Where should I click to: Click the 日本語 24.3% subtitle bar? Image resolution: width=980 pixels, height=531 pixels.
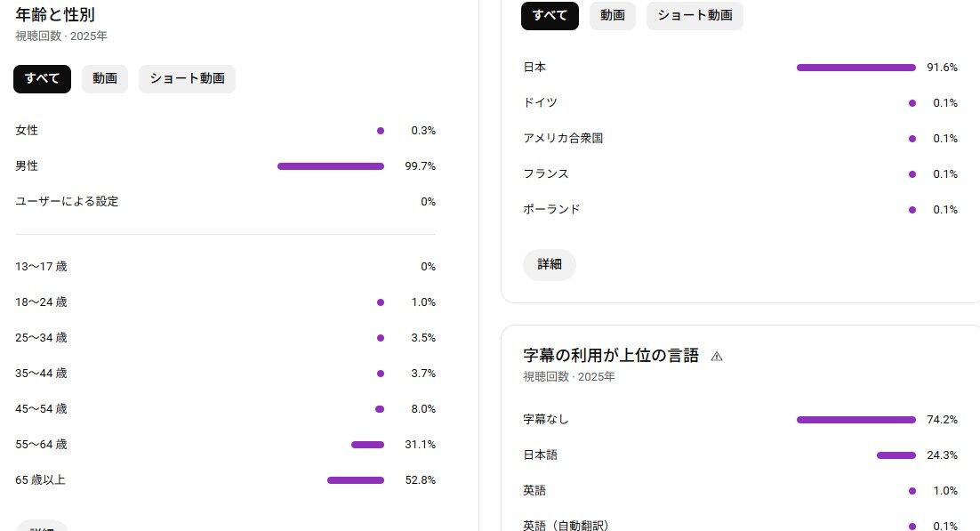pyautogui.click(x=896, y=455)
